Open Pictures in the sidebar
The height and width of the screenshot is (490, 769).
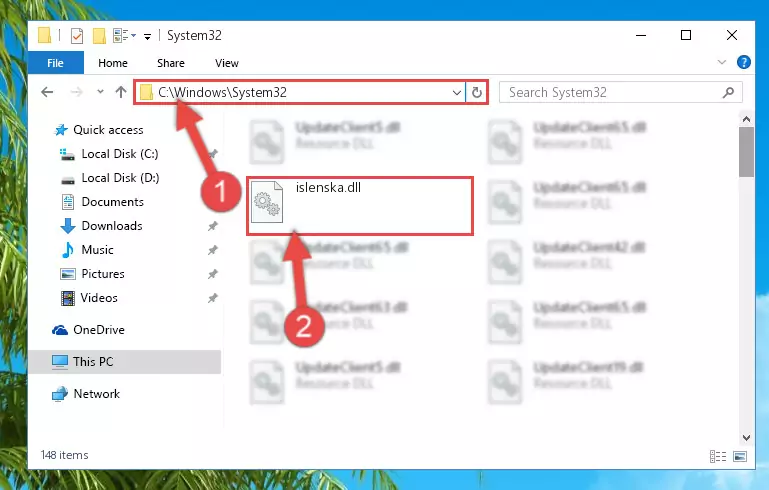click(103, 274)
